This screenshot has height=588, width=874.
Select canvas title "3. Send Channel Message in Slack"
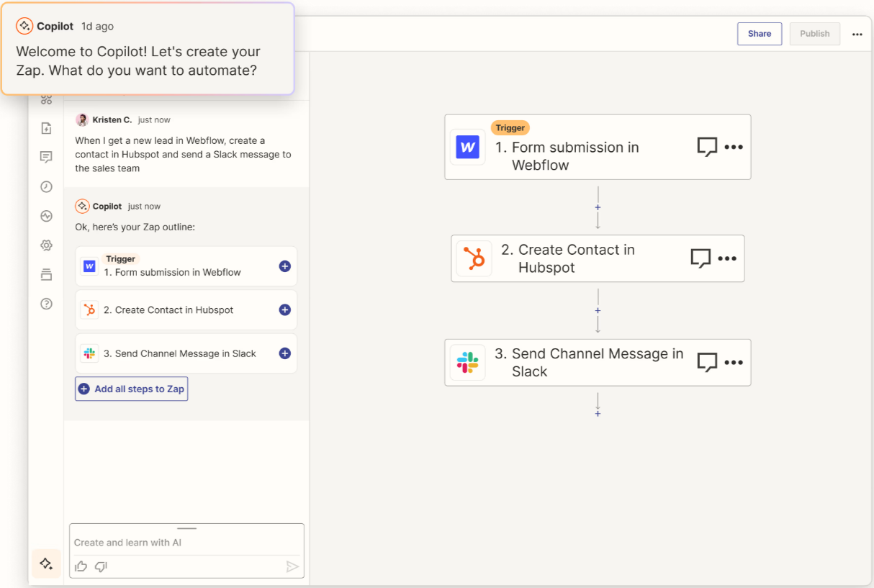[x=589, y=363]
